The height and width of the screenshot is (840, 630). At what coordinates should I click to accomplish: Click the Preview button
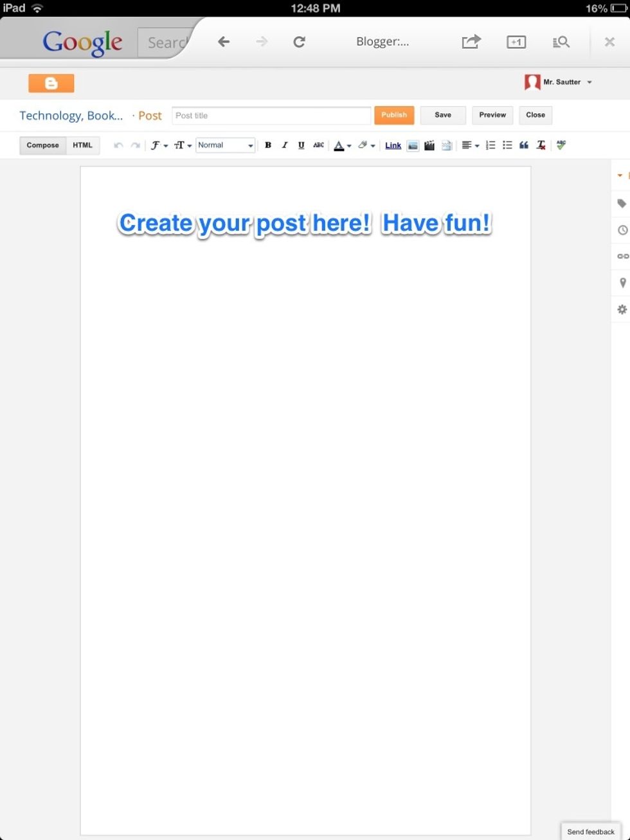coord(492,115)
